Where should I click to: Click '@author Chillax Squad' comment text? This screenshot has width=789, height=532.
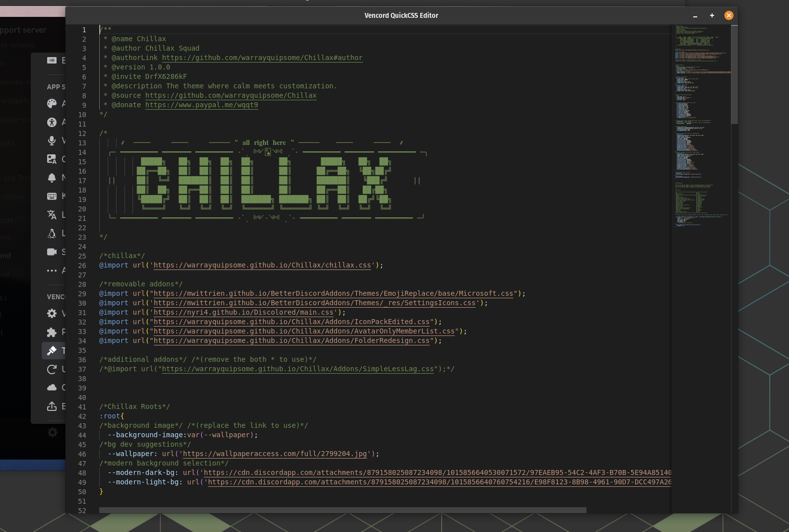click(155, 48)
